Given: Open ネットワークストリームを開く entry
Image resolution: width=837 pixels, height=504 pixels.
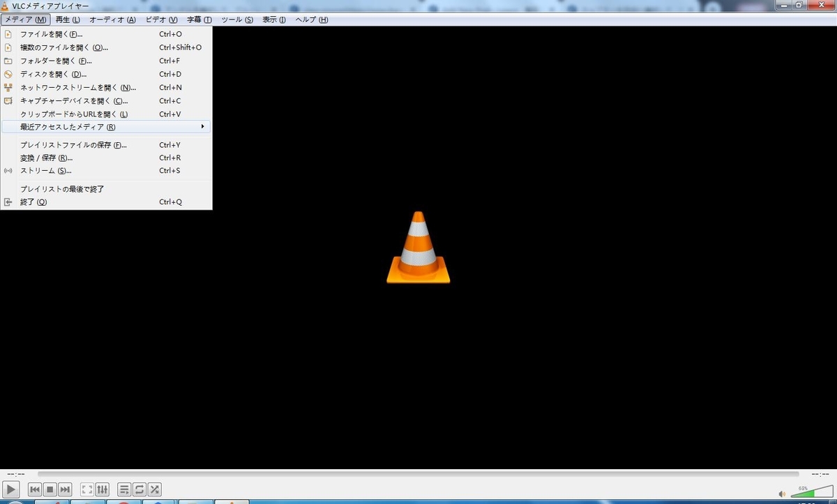Looking at the screenshot, I should pyautogui.click(x=106, y=87).
